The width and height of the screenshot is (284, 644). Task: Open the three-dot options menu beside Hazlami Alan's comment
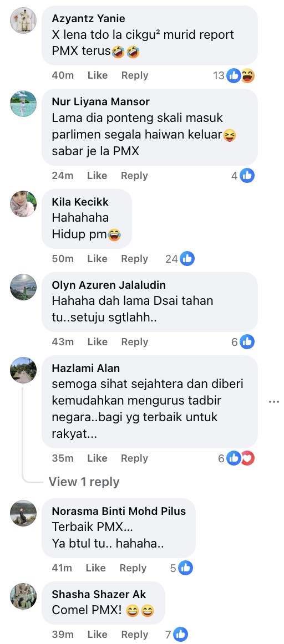point(273,402)
